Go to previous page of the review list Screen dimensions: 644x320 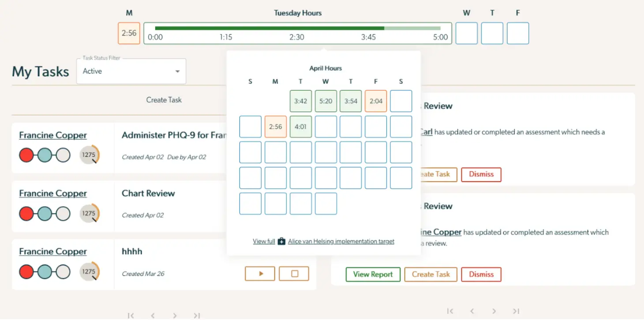tap(472, 311)
